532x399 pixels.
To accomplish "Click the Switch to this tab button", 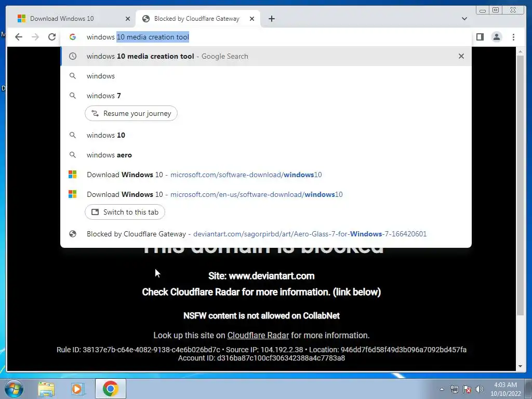I will [x=125, y=212].
